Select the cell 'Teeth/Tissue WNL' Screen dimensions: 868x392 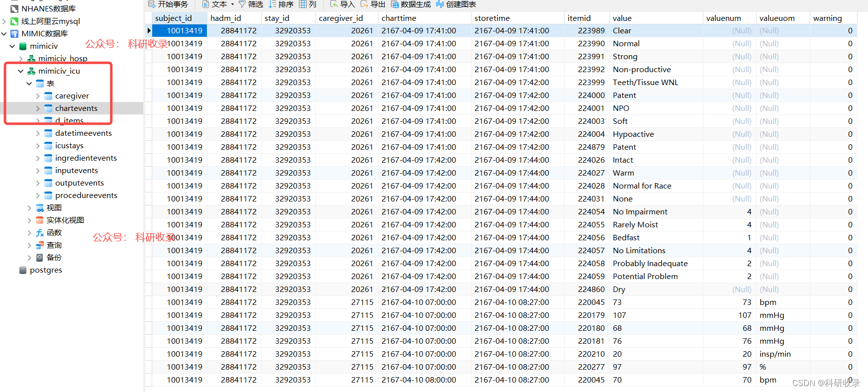(x=656, y=83)
